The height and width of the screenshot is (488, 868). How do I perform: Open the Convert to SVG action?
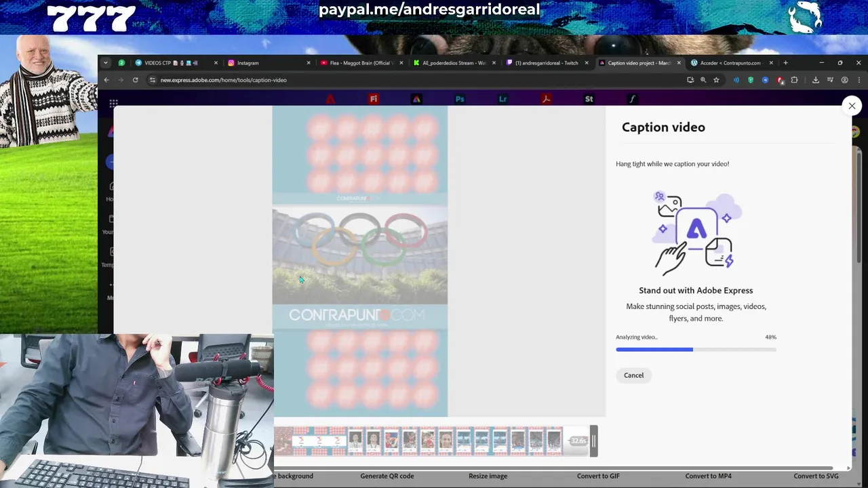[816, 476]
